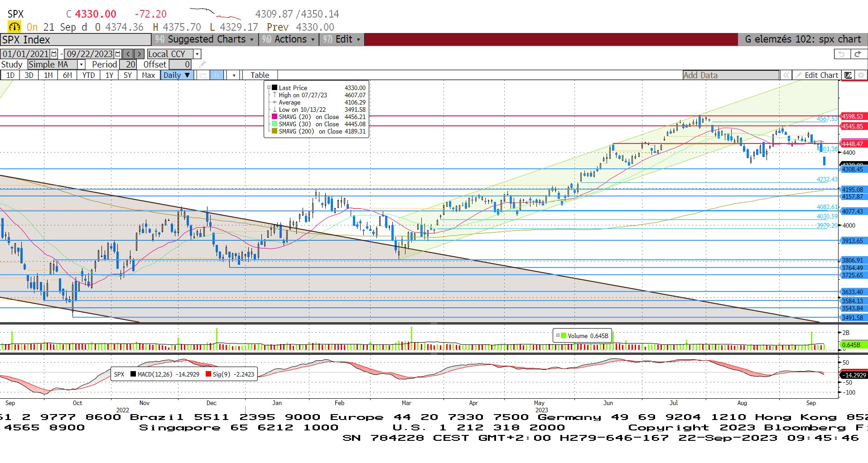
Task: Collapse panel with double left chevron
Action: (786, 75)
